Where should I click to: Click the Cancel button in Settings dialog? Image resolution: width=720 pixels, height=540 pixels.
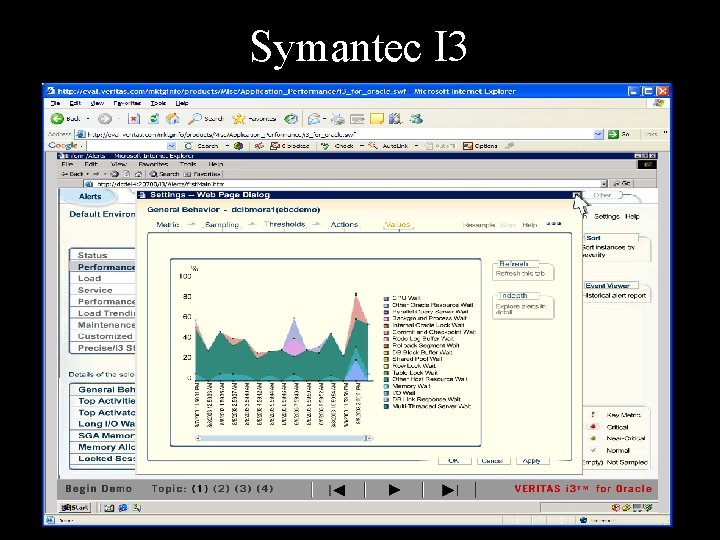[x=492, y=461]
